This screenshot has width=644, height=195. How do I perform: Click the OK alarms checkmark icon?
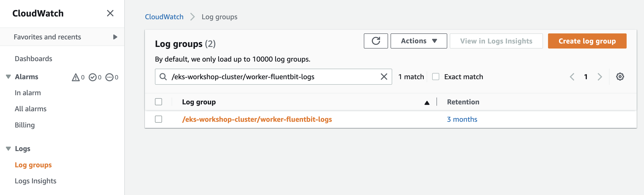(93, 77)
